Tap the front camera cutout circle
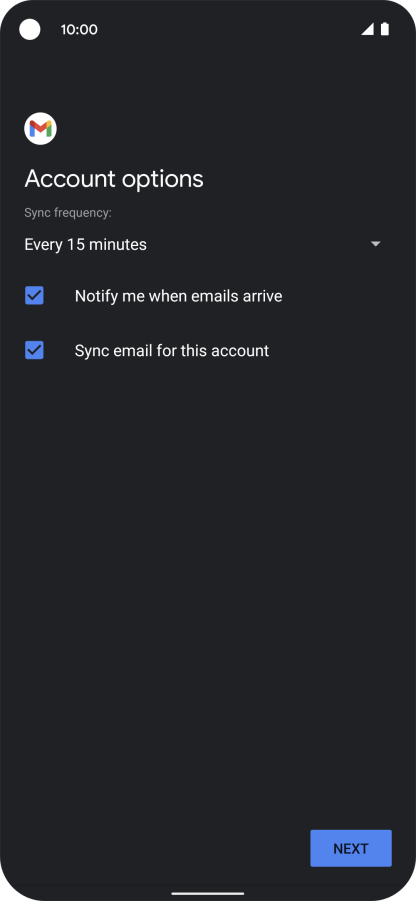416x901 pixels. click(30, 29)
